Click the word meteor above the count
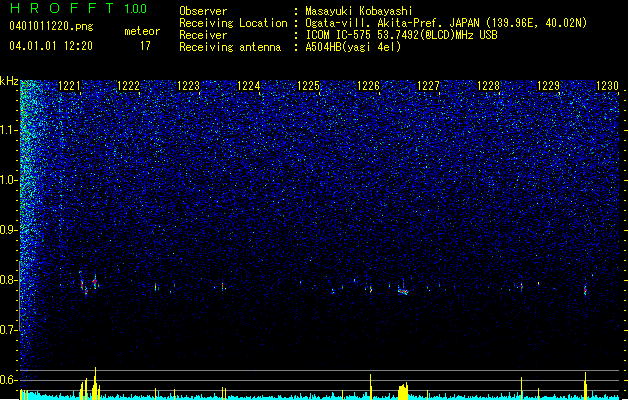The height and width of the screenshot is (400, 629). (142, 31)
